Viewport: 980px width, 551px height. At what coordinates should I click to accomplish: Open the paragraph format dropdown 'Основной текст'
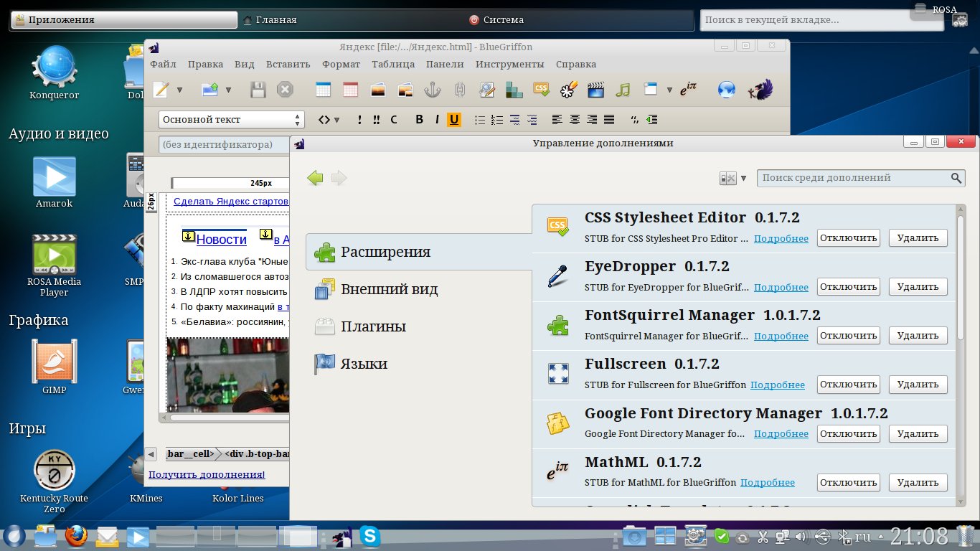pyautogui.click(x=231, y=120)
